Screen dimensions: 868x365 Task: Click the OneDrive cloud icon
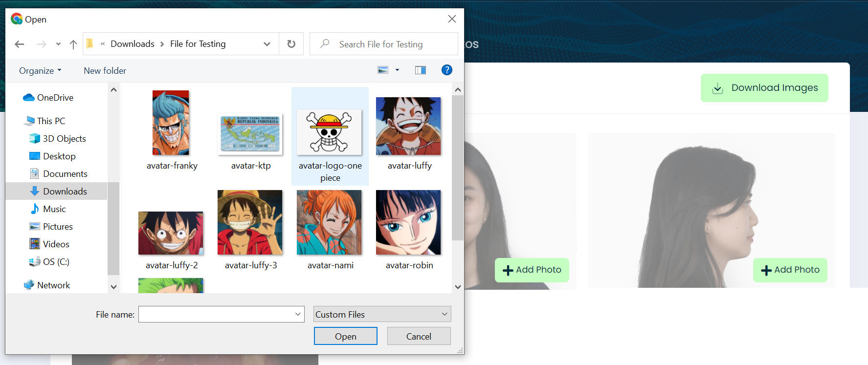29,98
